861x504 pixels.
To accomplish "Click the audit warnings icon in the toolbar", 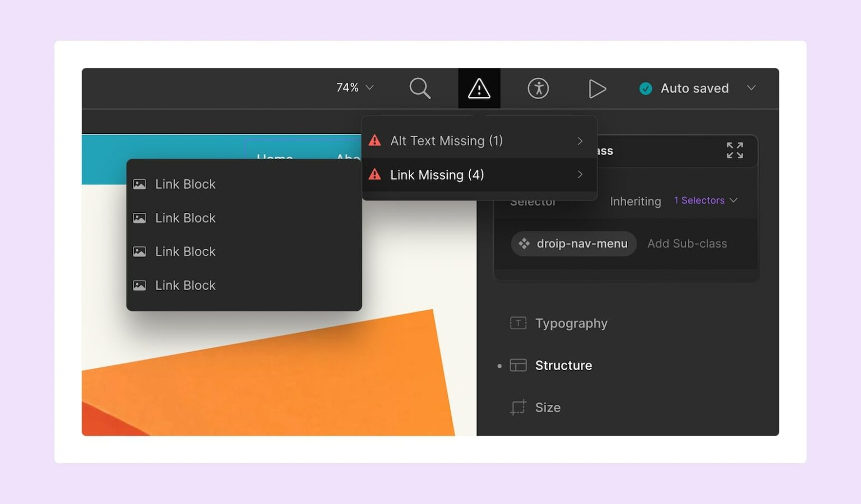I will click(x=479, y=88).
